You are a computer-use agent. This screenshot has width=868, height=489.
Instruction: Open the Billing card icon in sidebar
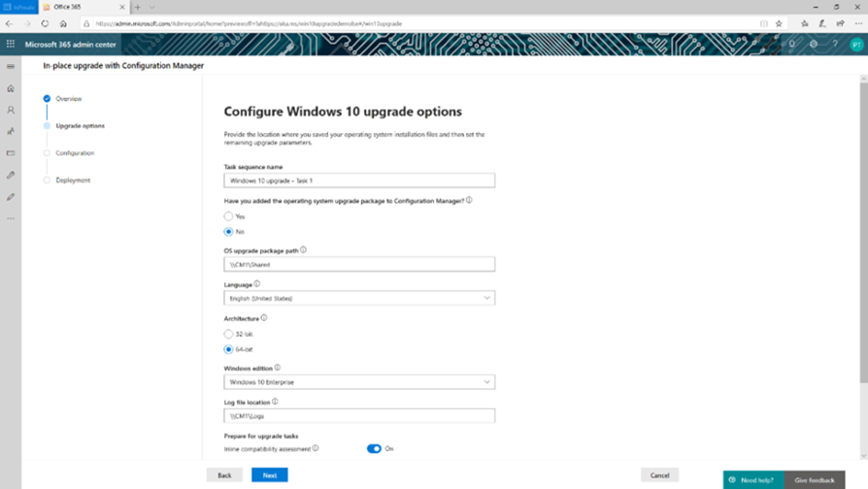11,153
